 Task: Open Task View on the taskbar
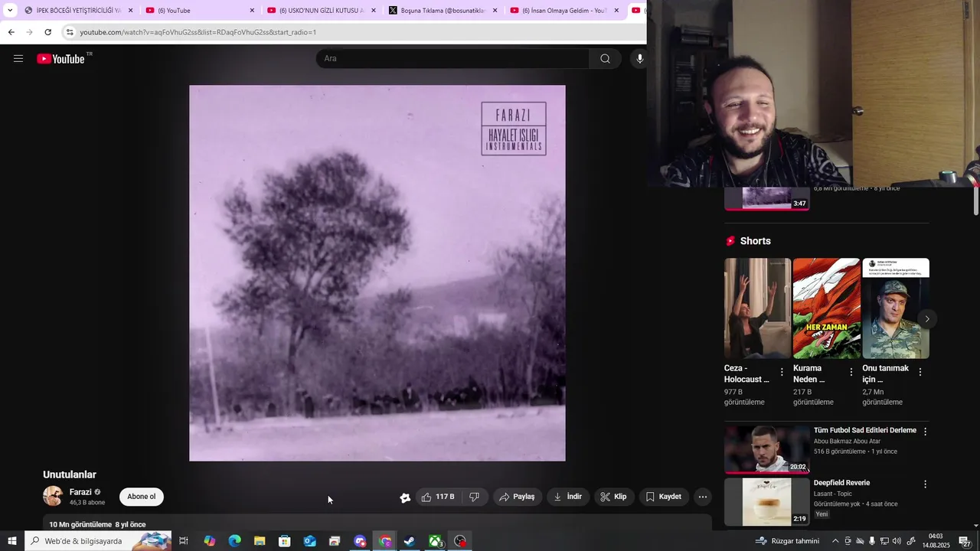[x=184, y=541]
